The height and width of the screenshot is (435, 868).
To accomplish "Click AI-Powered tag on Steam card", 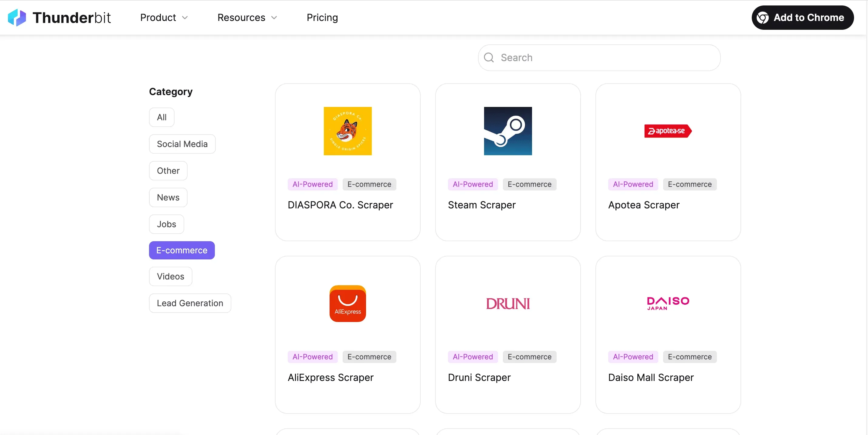I will (x=473, y=184).
